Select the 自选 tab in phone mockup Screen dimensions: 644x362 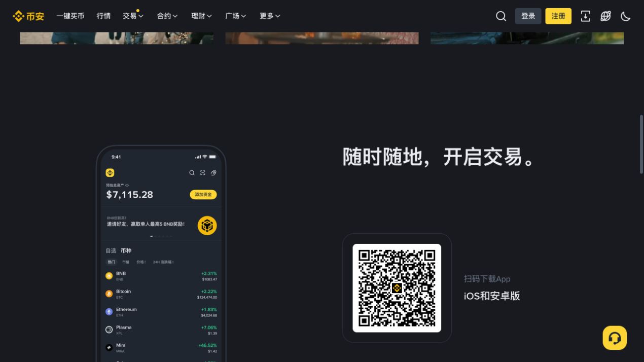click(x=111, y=250)
